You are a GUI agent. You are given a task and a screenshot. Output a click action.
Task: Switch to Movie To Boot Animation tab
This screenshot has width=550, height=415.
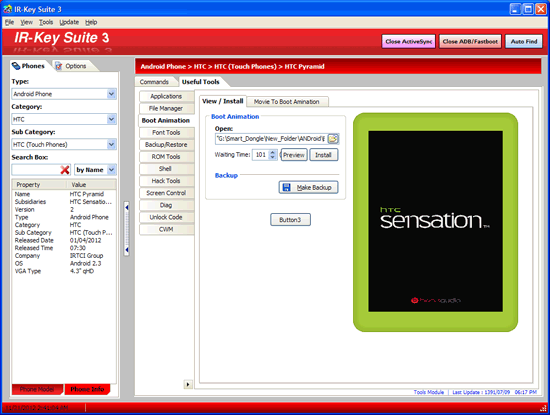287,102
